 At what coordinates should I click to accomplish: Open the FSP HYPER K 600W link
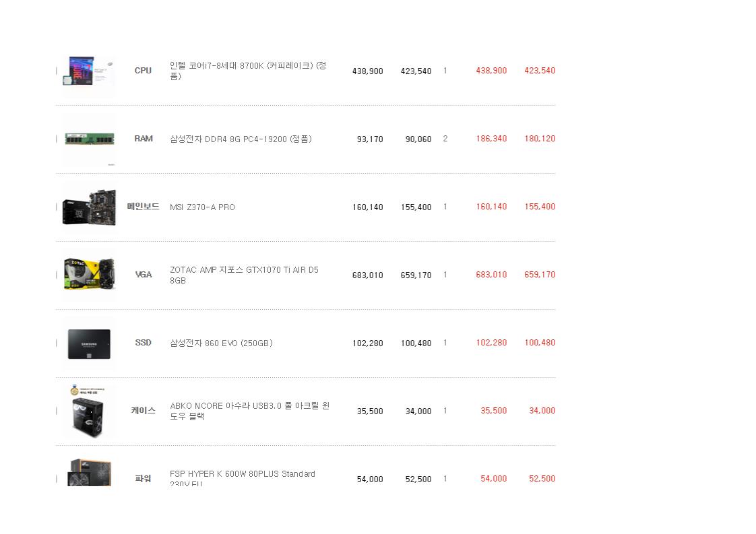point(242,475)
